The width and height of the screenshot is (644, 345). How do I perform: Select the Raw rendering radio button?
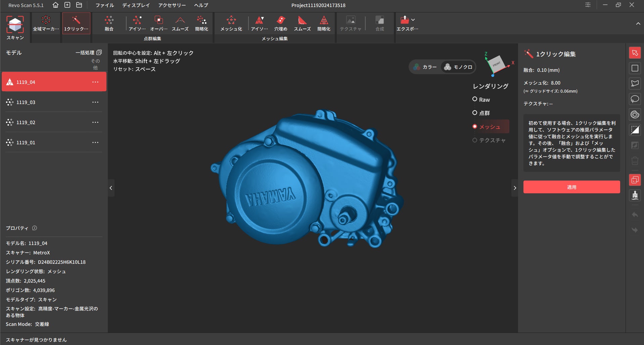point(475,99)
